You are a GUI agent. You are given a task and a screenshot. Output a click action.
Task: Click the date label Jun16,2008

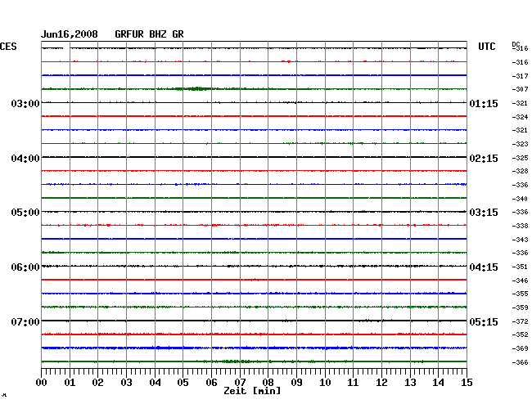tap(70, 34)
